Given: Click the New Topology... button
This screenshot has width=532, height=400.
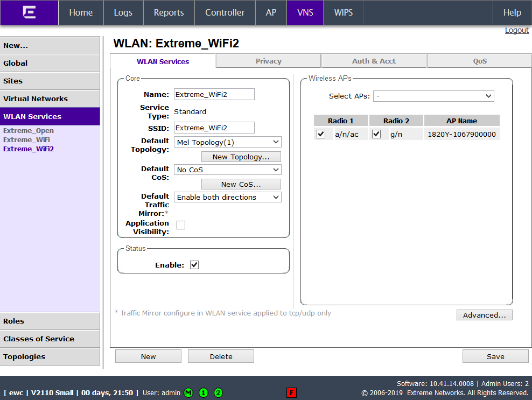Looking at the screenshot, I should [x=241, y=157].
